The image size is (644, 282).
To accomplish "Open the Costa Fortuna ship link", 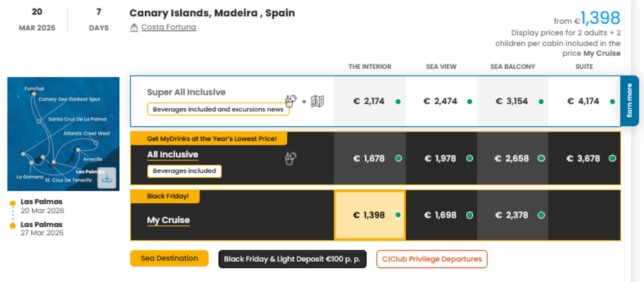I will (x=169, y=27).
